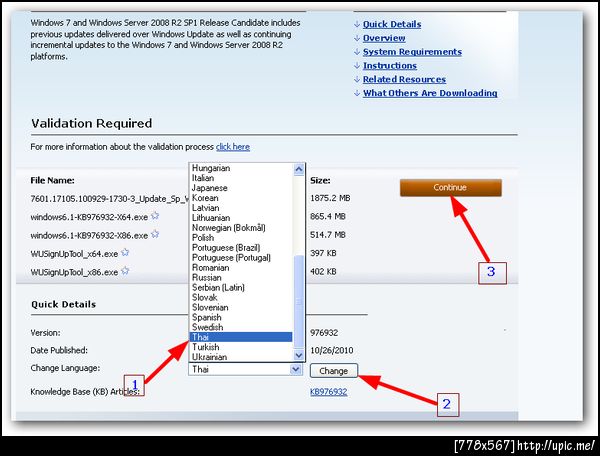Screen dimensions: 600x456
Task: Click the language list scroll up arrow
Action: click(x=299, y=169)
